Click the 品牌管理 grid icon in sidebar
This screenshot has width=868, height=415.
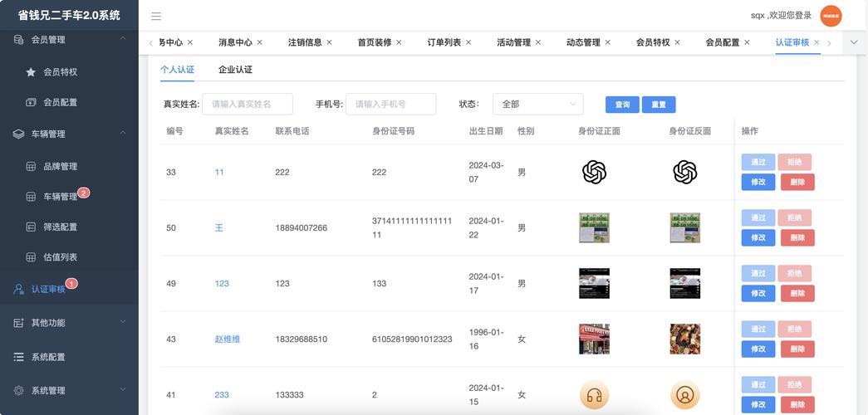(x=31, y=167)
